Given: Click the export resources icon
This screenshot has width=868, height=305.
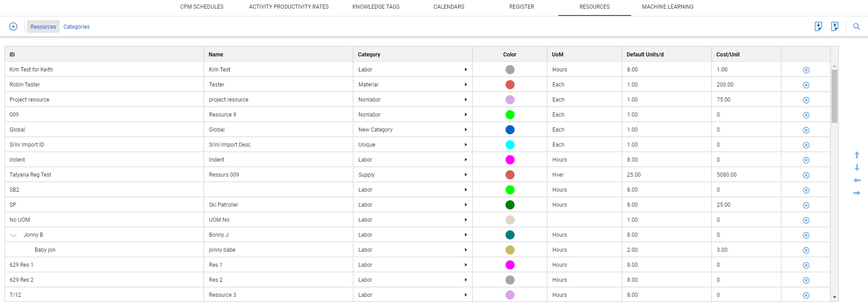Looking at the screenshot, I should click(x=835, y=26).
